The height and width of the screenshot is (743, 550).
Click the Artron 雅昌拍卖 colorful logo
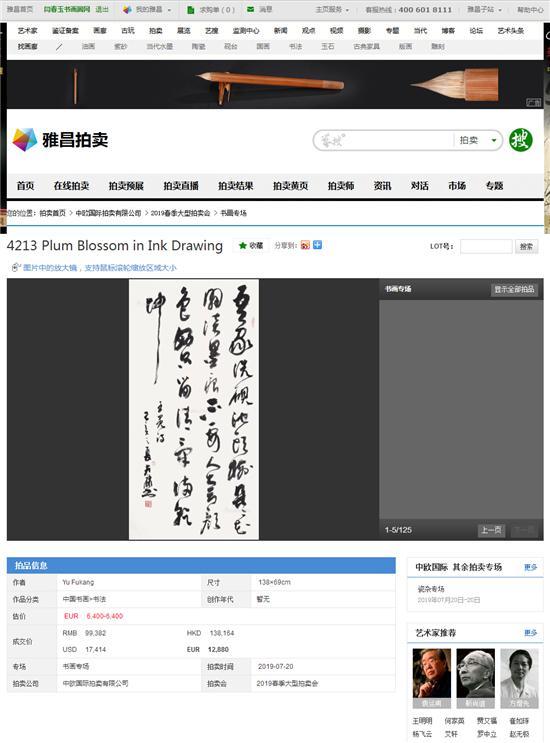[60, 140]
